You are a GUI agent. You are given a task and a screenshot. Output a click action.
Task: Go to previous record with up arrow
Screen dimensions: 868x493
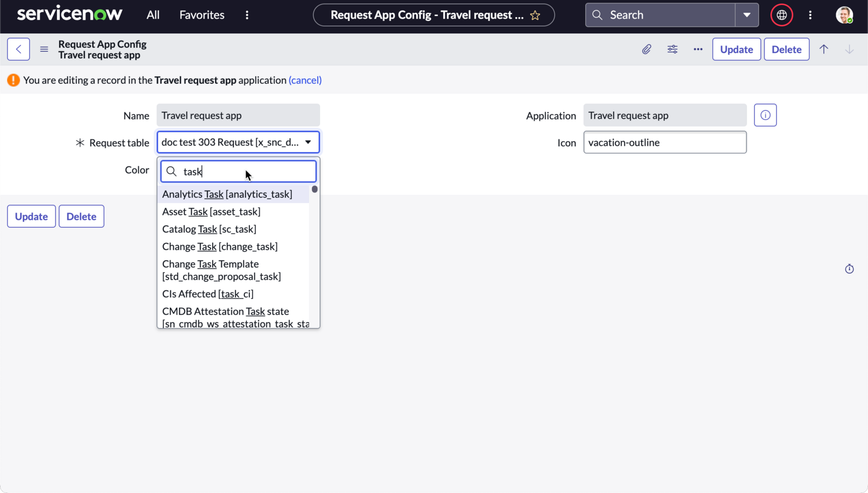point(824,49)
